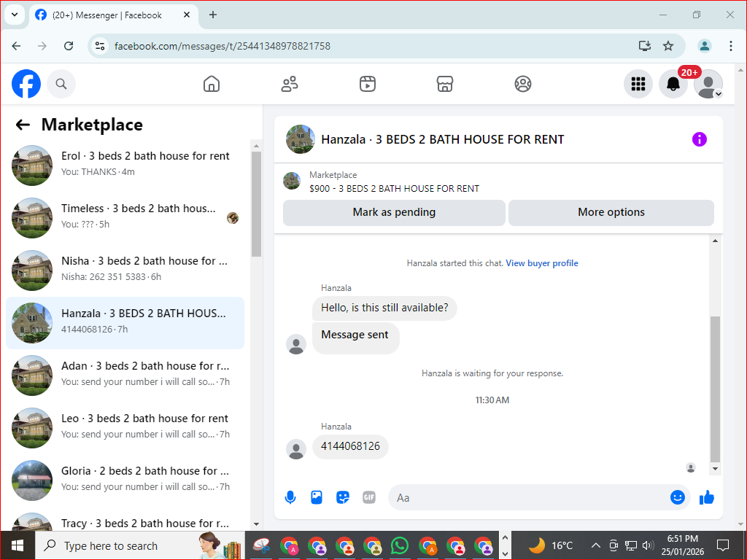
Task: Click chat scrollbar down arrow
Action: 715,469
